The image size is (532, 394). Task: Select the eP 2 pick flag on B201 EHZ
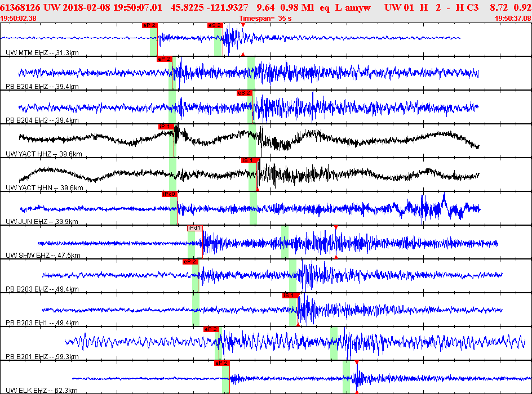(211, 329)
